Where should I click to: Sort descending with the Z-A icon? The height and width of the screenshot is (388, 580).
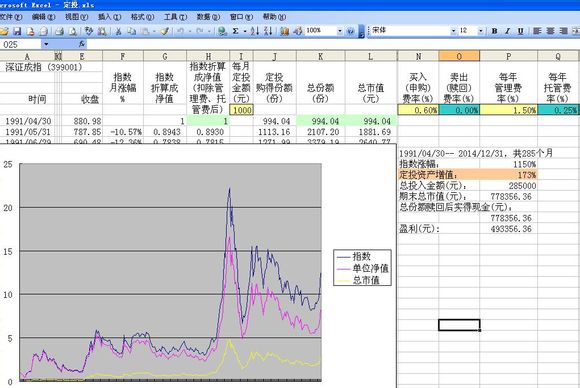[x=268, y=31]
